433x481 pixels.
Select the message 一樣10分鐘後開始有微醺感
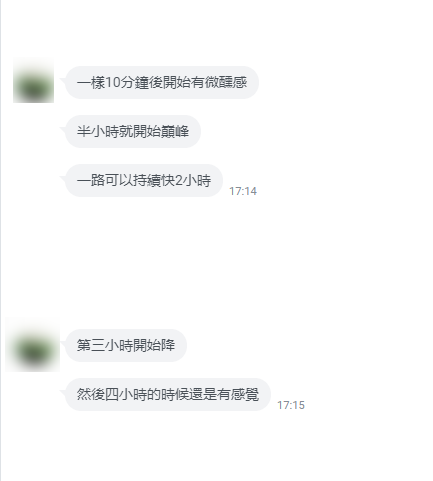[x=162, y=82]
